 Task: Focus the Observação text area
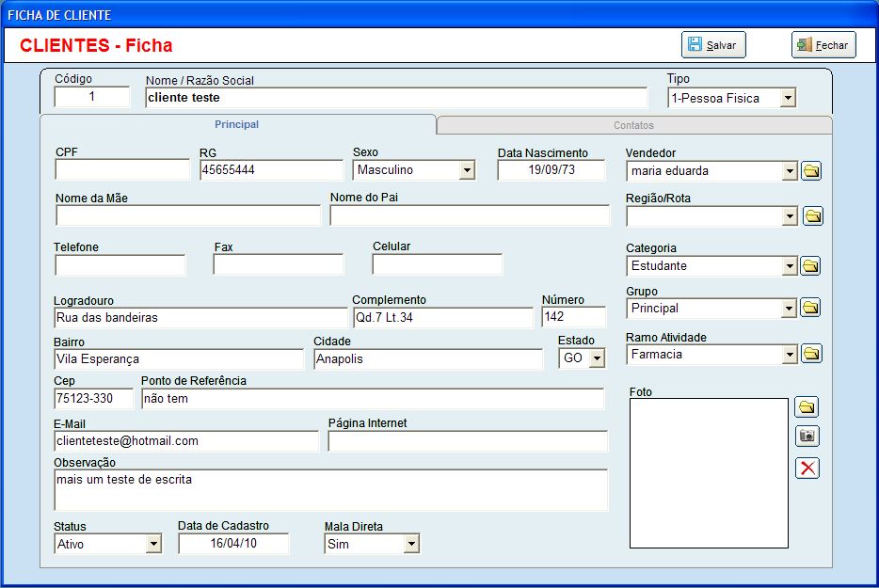point(330,489)
